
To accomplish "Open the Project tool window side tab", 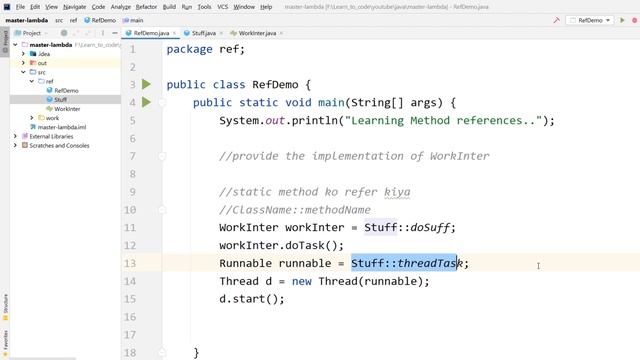I will click(x=5, y=42).
